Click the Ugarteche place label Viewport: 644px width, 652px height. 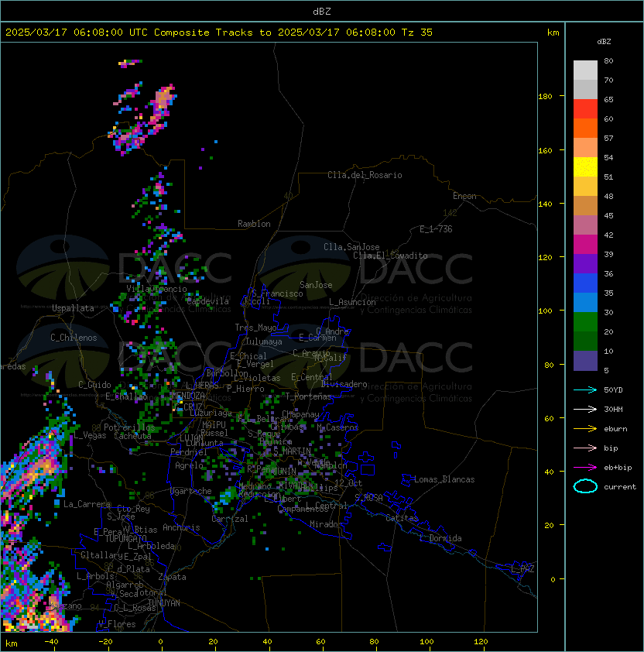[191, 491]
